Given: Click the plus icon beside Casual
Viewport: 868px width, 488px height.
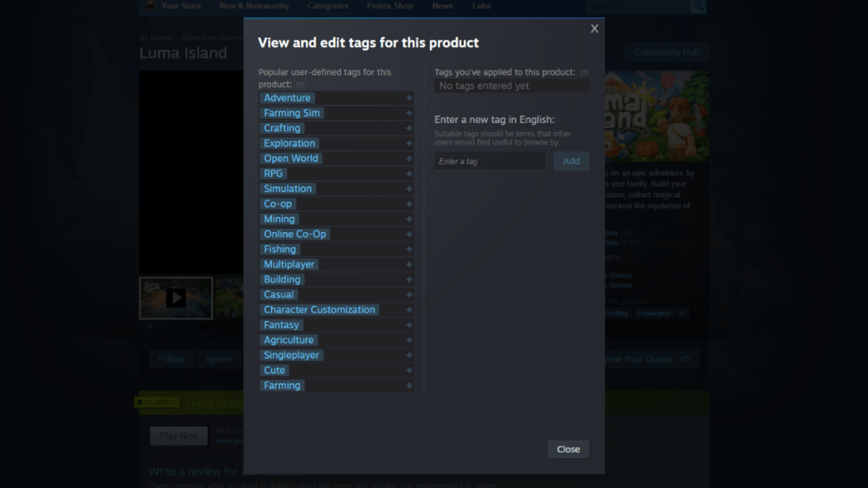Looking at the screenshot, I should coord(409,294).
